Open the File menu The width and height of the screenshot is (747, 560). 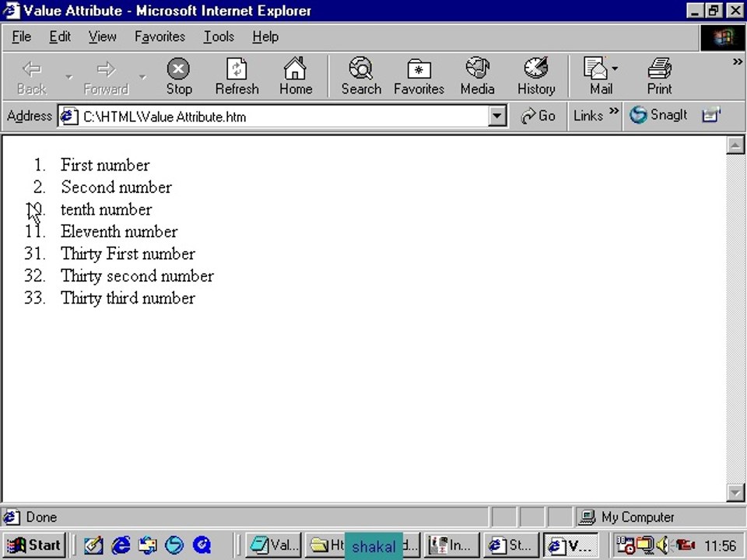pyautogui.click(x=22, y=37)
